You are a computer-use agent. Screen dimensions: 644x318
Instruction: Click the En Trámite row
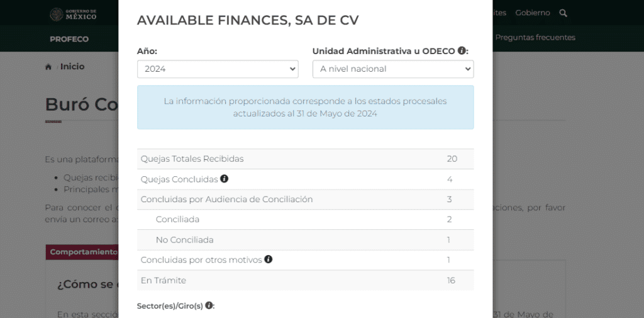(x=305, y=280)
